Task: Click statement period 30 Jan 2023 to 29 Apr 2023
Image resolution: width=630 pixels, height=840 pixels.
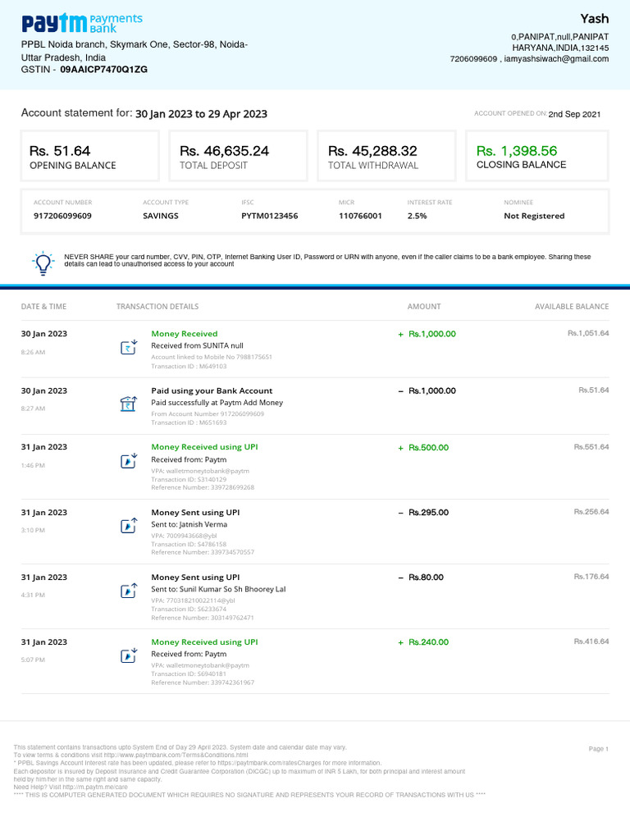Action: [x=201, y=114]
